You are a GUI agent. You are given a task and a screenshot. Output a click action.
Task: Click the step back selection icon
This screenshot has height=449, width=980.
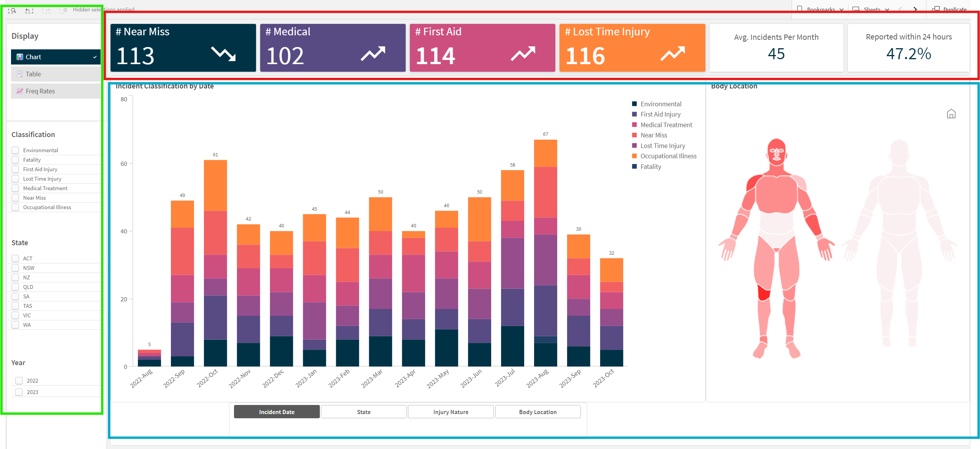[29, 10]
